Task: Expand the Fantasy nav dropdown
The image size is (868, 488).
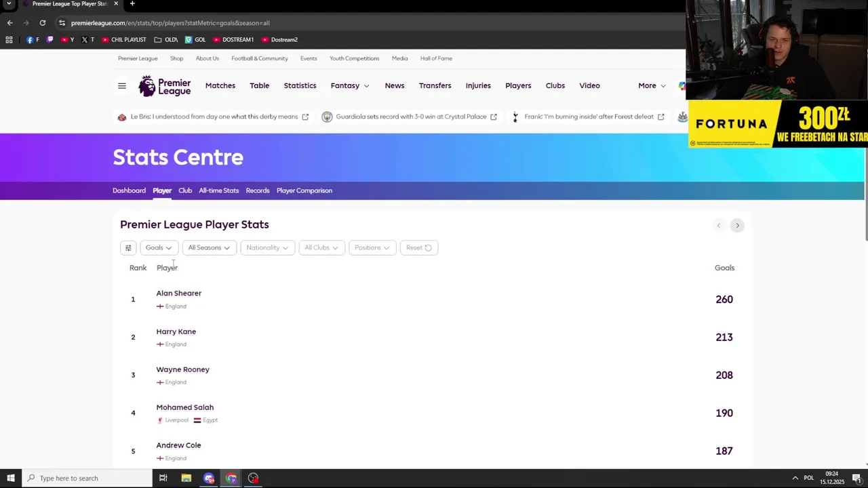Action: 350,86
